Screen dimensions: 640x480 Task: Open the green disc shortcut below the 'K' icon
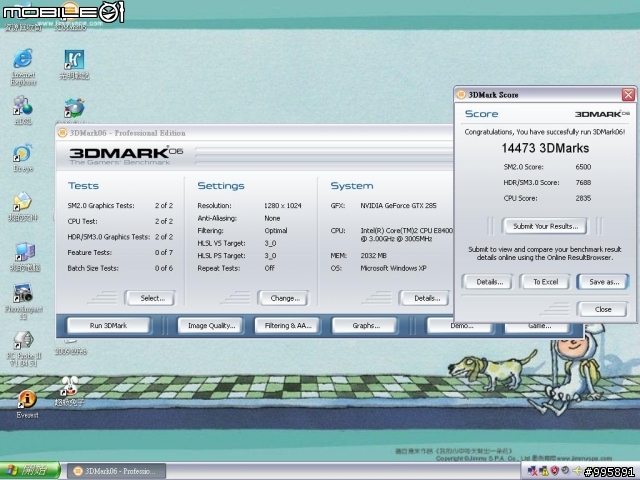74,108
